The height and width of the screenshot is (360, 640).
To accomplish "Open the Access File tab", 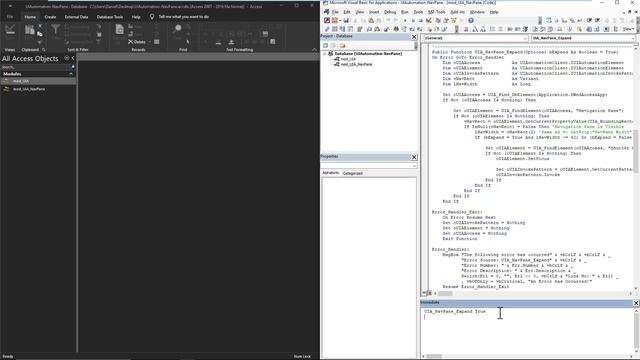I will (10, 17).
